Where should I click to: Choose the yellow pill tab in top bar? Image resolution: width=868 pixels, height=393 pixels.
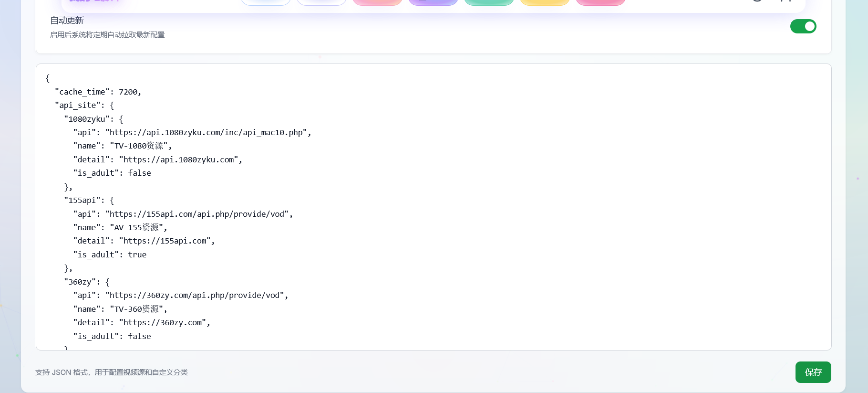pyautogui.click(x=545, y=2)
